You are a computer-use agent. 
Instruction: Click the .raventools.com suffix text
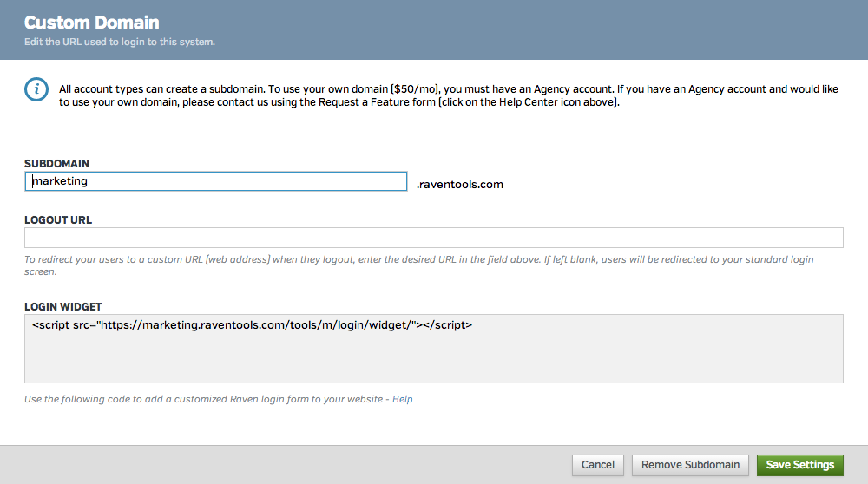point(460,184)
